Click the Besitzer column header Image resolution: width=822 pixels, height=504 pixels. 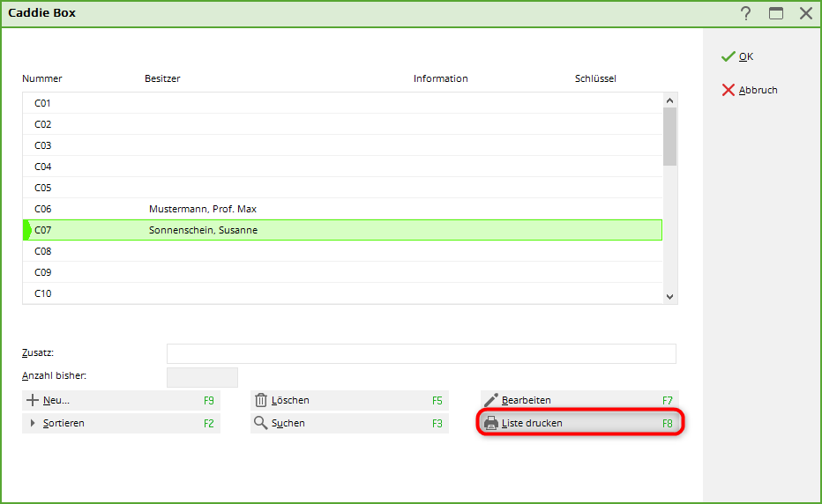162,78
